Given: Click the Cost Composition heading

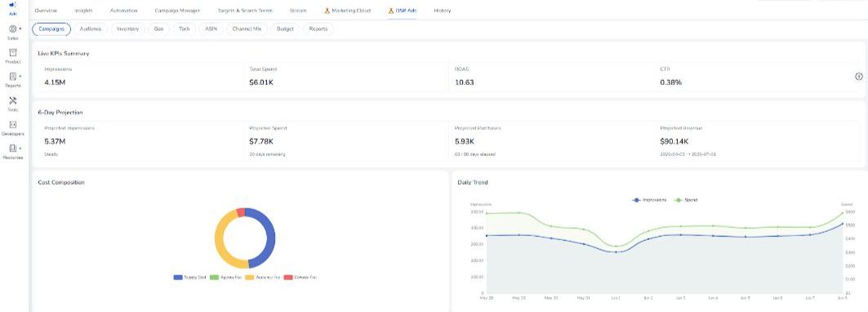Looking at the screenshot, I should point(61,182).
